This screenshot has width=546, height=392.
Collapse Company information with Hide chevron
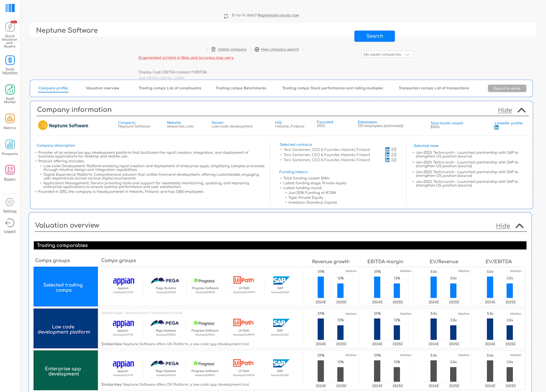pos(522,110)
